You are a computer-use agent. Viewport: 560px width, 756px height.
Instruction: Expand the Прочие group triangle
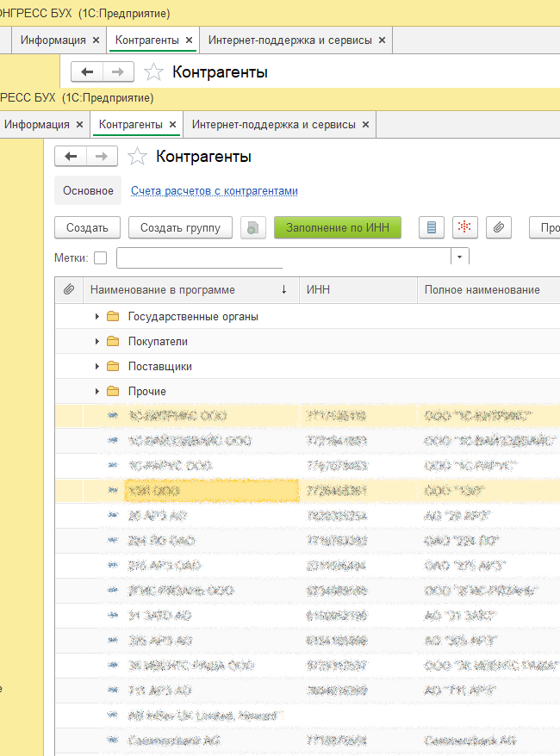click(97, 391)
